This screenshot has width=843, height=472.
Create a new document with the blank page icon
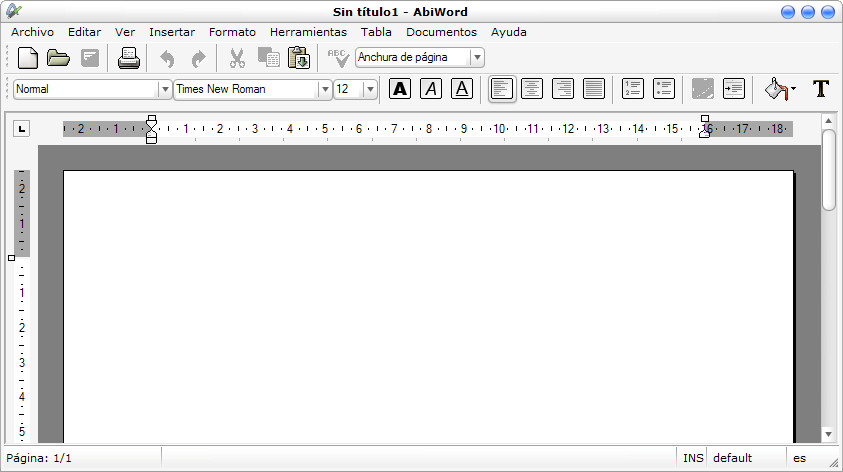(29, 58)
